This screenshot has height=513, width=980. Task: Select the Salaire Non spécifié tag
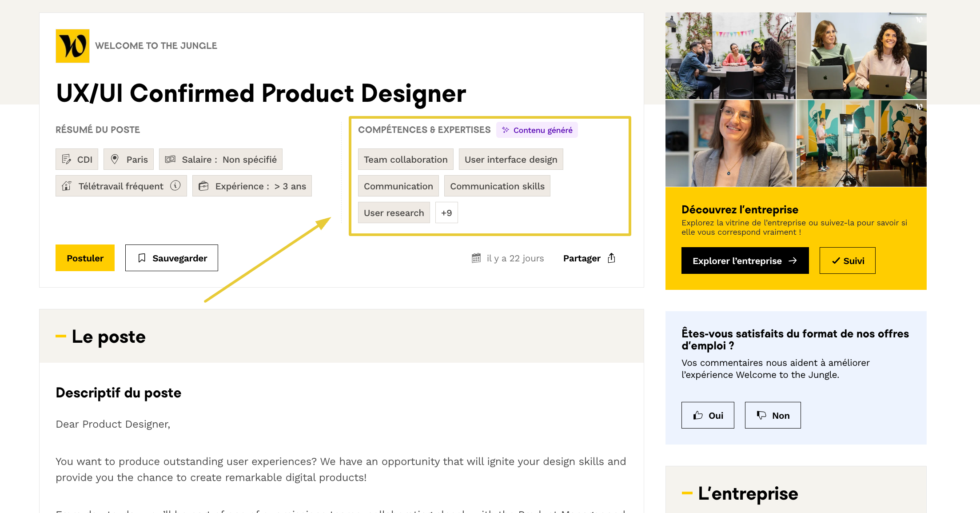(221, 159)
